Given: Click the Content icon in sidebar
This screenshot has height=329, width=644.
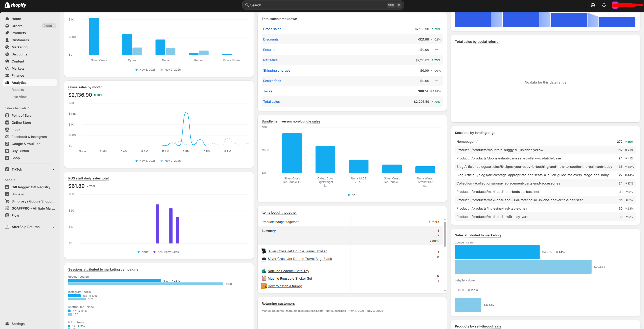Looking at the screenshot, I should [x=7, y=61].
